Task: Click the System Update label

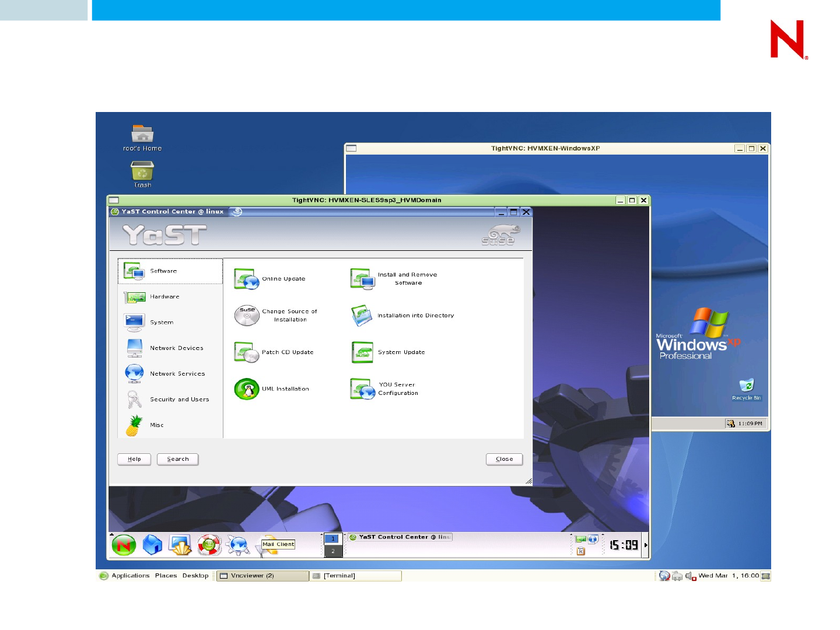Action: (401, 352)
